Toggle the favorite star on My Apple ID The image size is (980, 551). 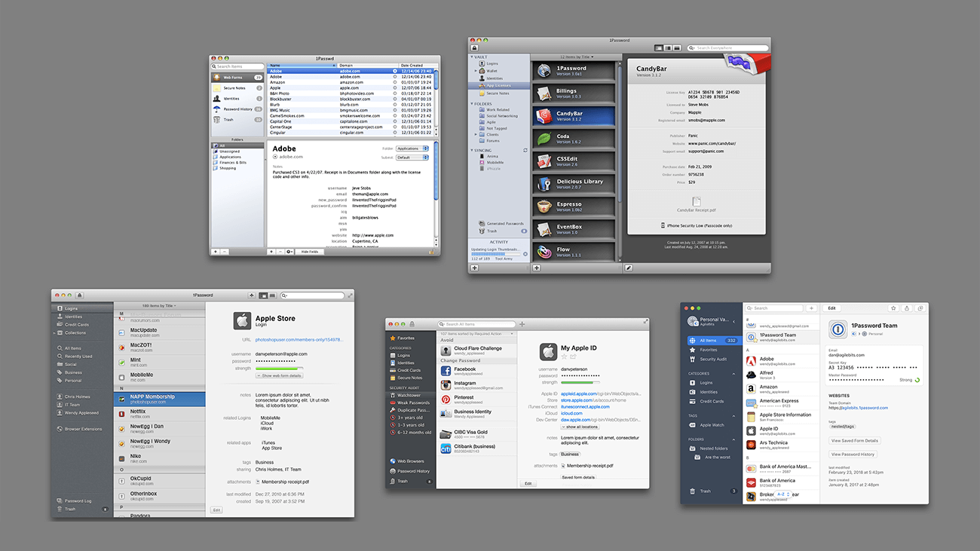[x=565, y=357]
